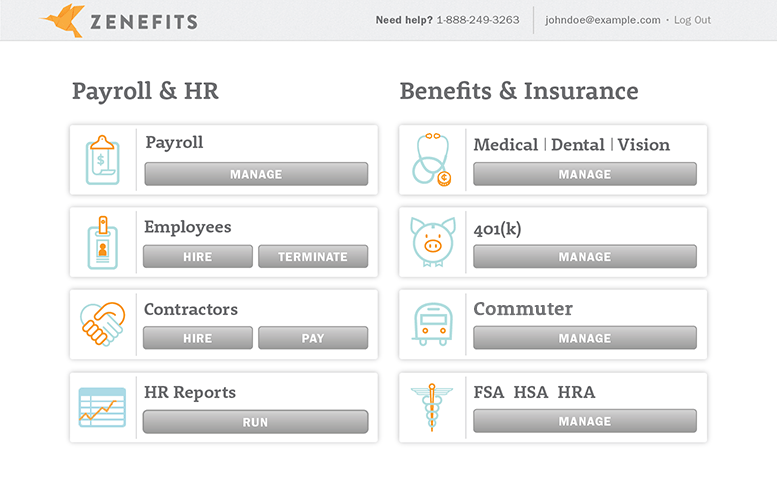
Task: Manage Medical Dental Vision benefits
Action: click(585, 174)
